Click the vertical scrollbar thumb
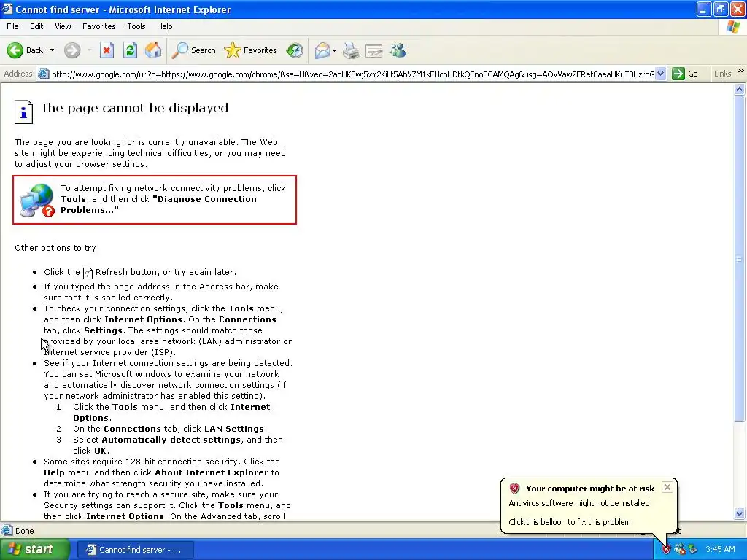The image size is (747, 560). click(740, 259)
